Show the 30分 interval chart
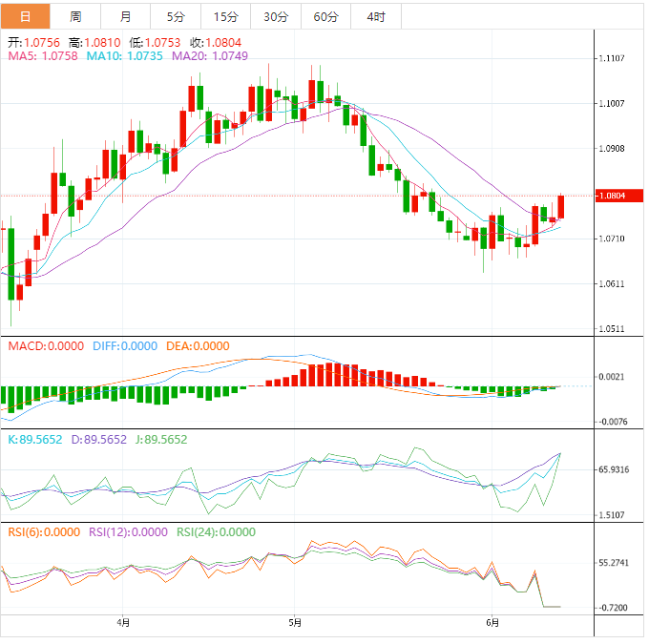 [x=276, y=16]
